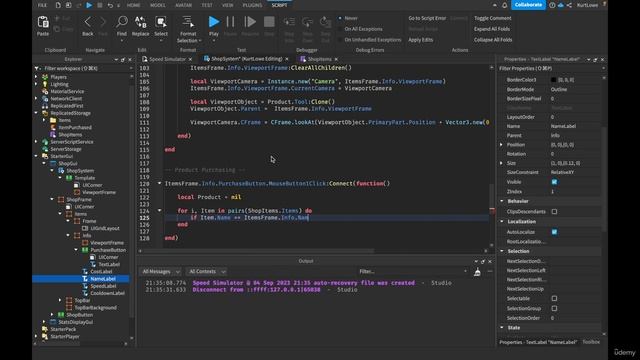Collapse the StarterGui node arrow
Screen dimensions: 640x360
coord(36,156)
